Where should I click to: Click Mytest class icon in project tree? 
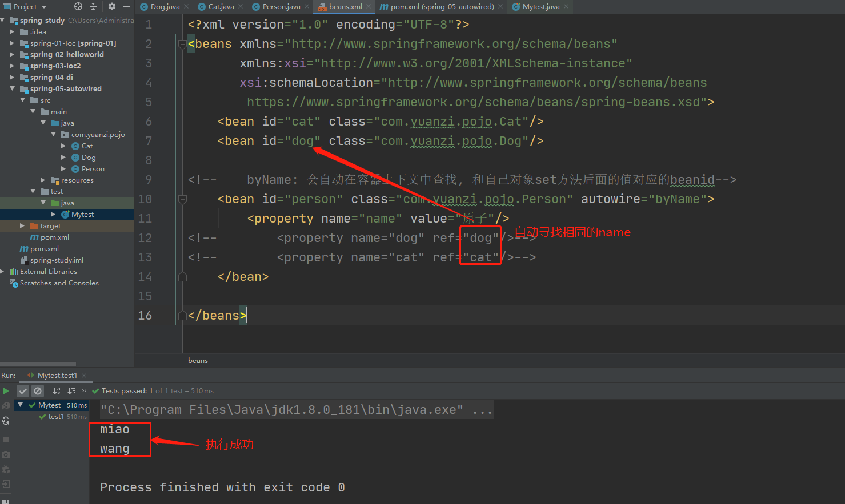(x=65, y=215)
